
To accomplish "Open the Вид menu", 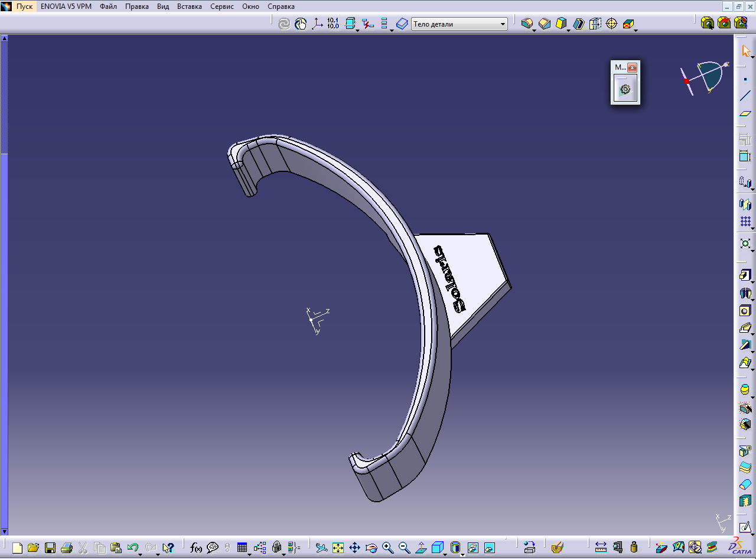I will tap(163, 6).
